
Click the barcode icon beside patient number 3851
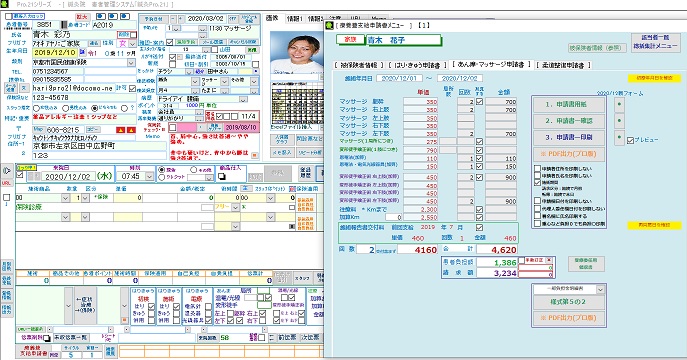click(64, 25)
